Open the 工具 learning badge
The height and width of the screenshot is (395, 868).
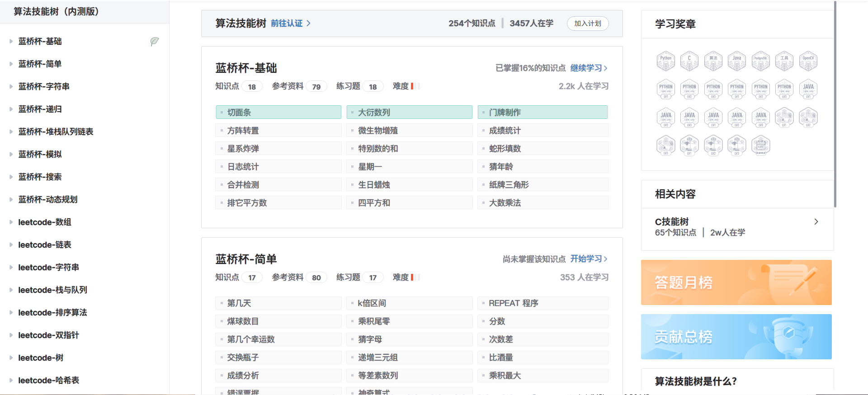click(784, 61)
